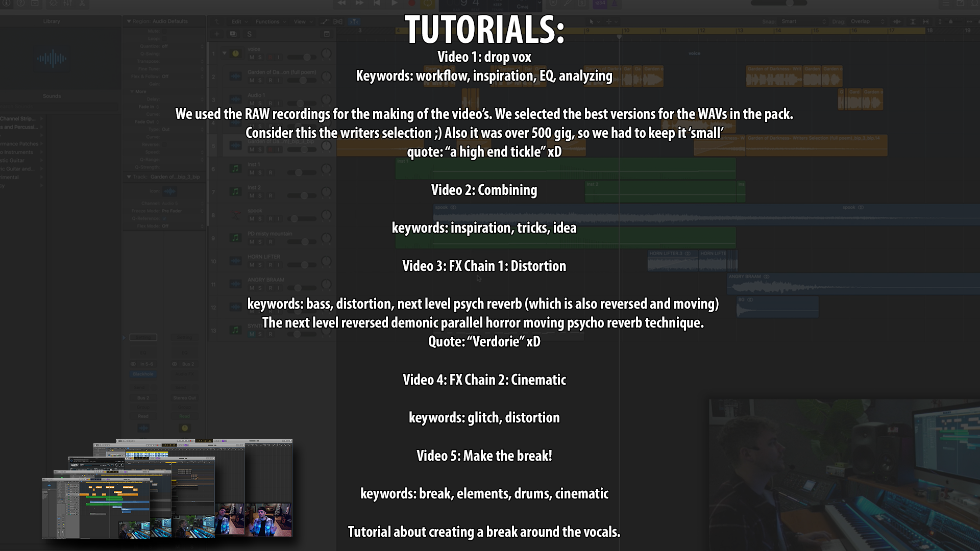The image size is (980, 551).
Task: Click the Go to Beginning button
Action: (377, 3)
